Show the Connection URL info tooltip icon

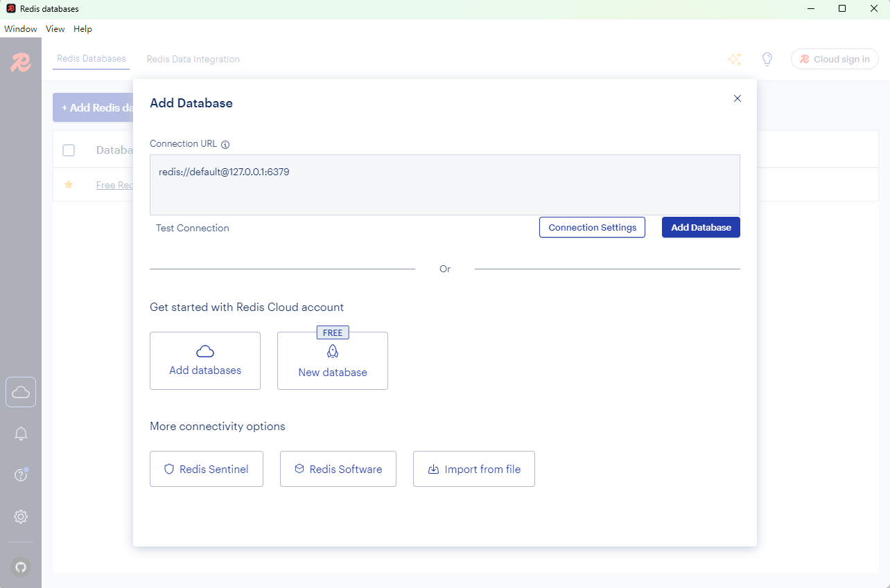(225, 144)
